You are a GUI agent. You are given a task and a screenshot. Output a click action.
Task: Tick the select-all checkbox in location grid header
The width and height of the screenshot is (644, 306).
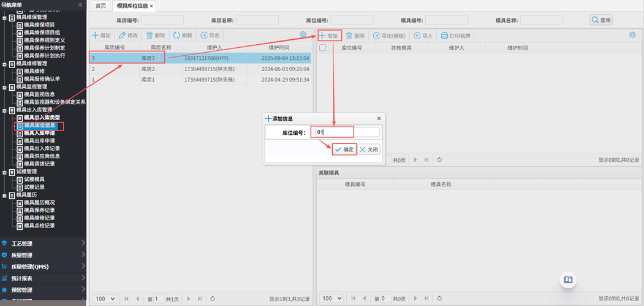[323, 47]
